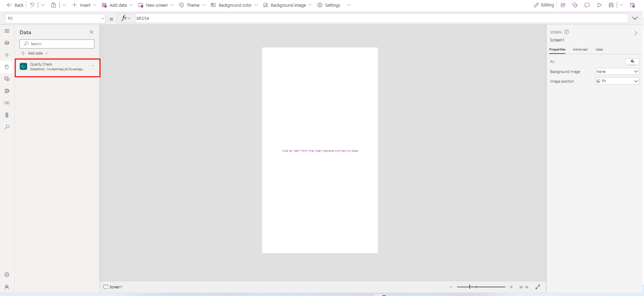This screenshot has width=644, height=296.
Task: Preview the app with the play icon
Action: [x=599, y=5]
